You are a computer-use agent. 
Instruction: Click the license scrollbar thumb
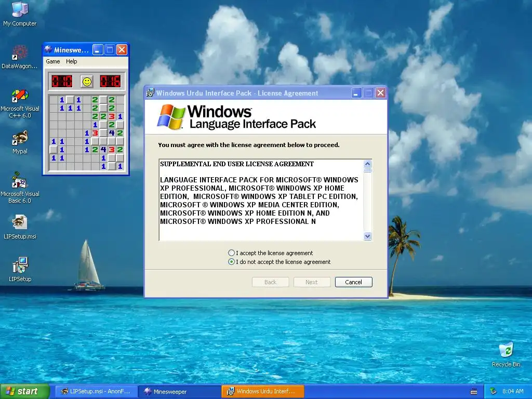pyautogui.click(x=367, y=170)
